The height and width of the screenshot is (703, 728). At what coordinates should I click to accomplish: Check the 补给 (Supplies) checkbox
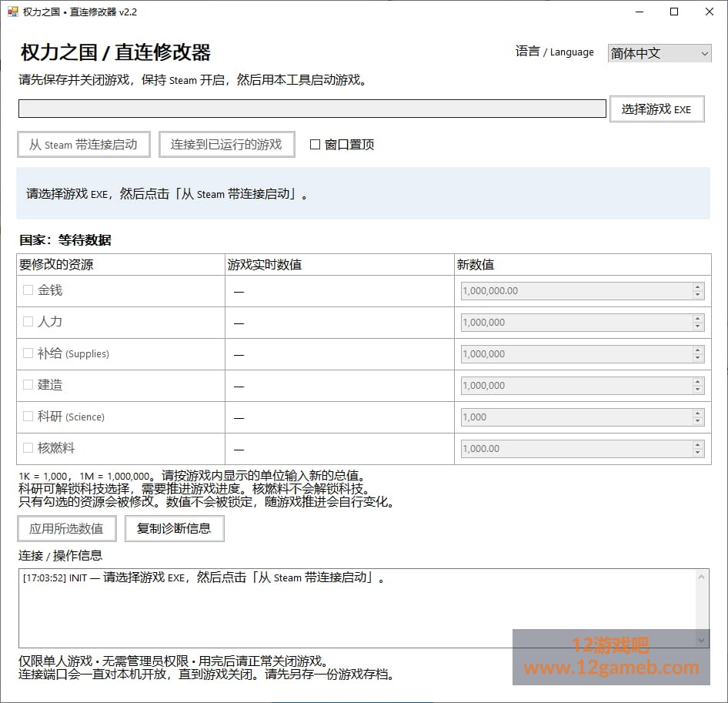point(28,353)
